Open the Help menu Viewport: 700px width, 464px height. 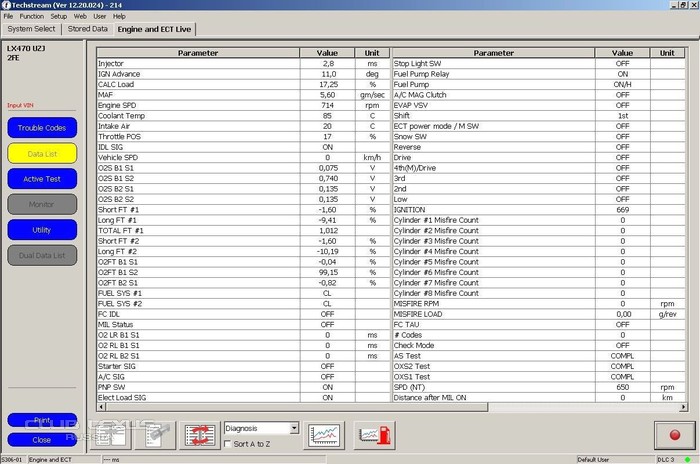[119, 17]
